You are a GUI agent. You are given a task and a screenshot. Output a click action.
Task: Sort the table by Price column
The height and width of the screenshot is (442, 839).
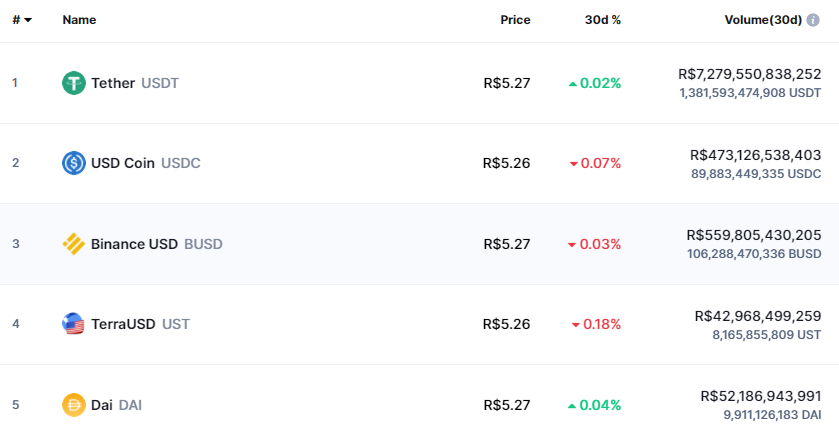(515, 20)
